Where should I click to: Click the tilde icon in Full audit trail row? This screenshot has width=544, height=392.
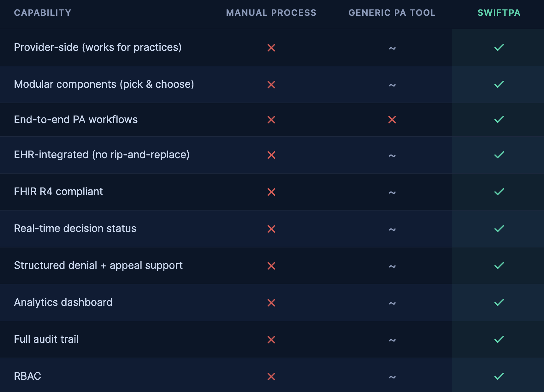tap(392, 340)
